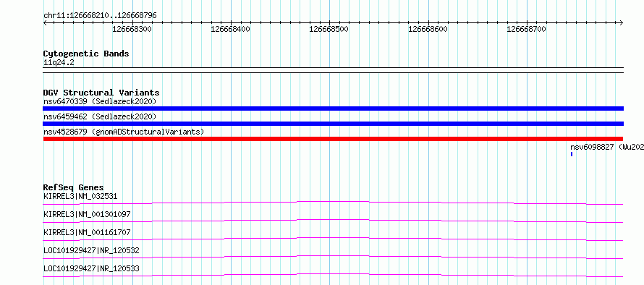Click ruler position 126668500

point(329,29)
